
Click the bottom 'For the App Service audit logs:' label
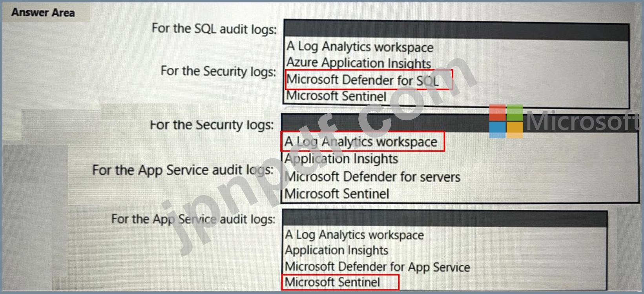[x=193, y=219]
